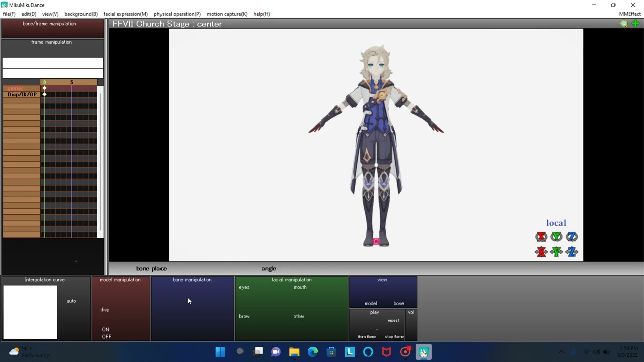Click the bone/frame manipulation header

click(x=49, y=24)
